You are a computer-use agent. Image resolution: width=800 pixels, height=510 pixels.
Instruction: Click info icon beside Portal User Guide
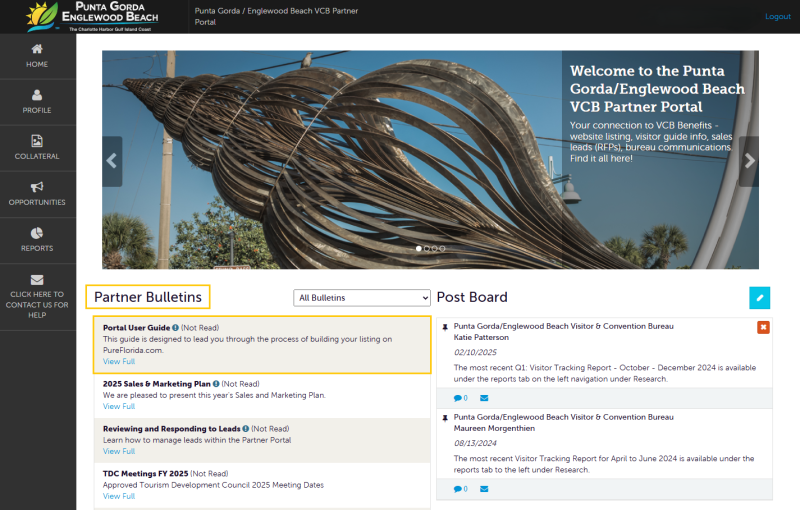(x=176, y=328)
